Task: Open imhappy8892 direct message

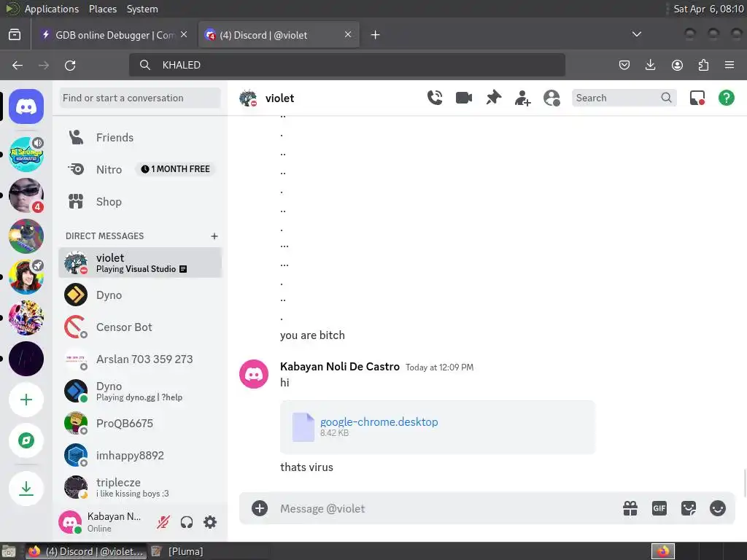Action: pyautogui.click(x=140, y=455)
